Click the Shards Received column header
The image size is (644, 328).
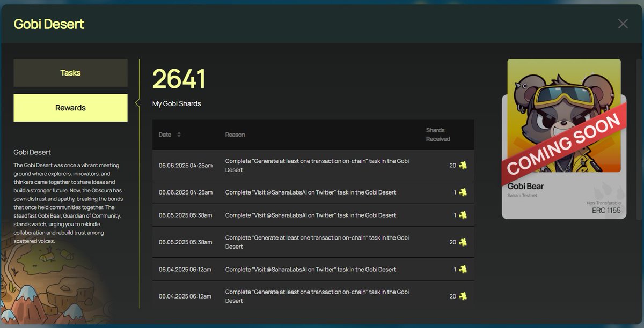(x=438, y=135)
